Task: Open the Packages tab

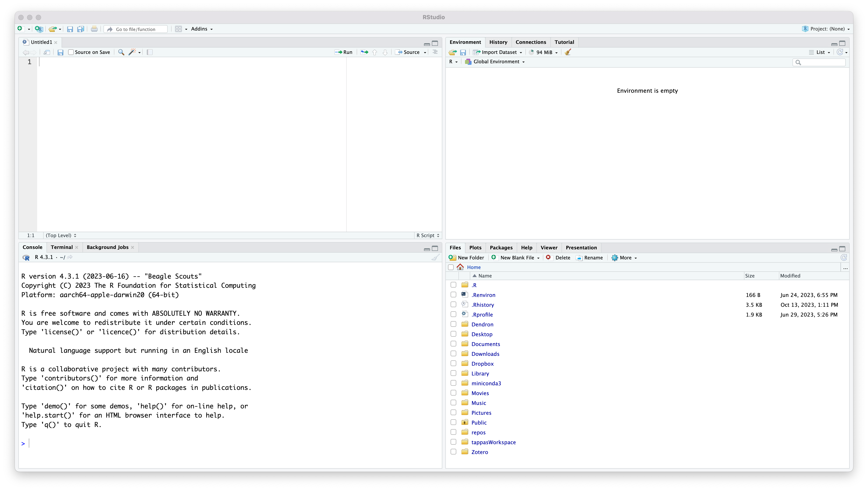Action: click(x=501, y=248)
